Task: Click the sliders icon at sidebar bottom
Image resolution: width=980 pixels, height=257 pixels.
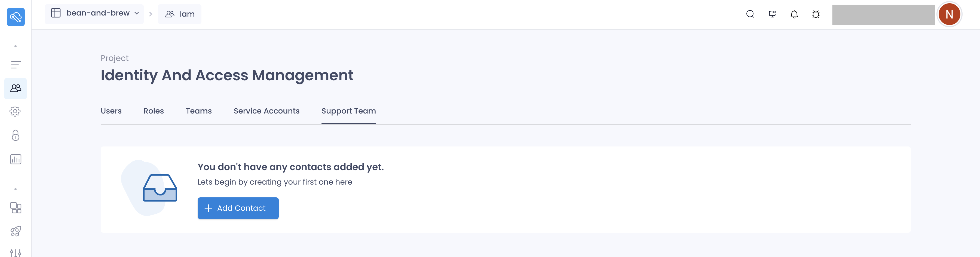Action: 16,252
